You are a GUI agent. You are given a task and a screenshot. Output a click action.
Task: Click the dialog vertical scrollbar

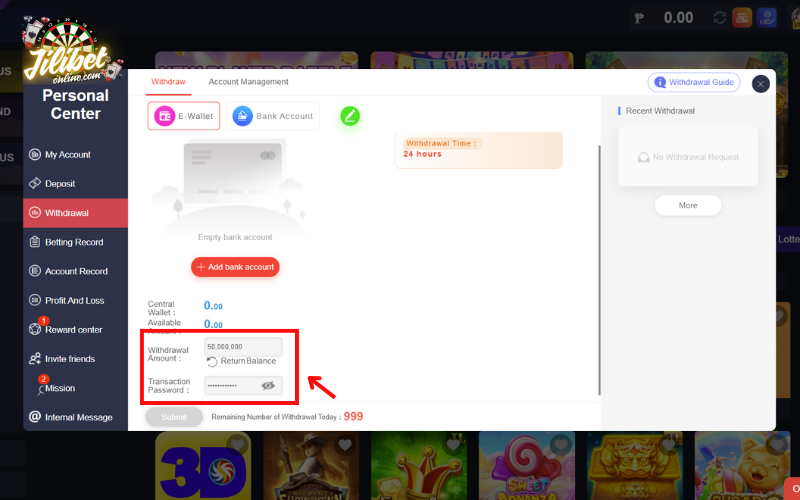pyautogui.click(x=599, y=270)
